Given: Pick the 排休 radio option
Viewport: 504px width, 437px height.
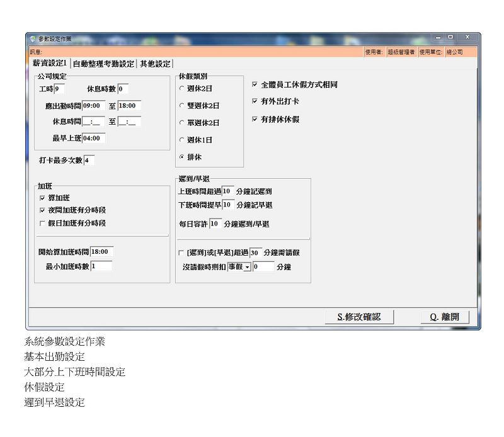Looking at the screenshot, I should (x=182, y=157).
